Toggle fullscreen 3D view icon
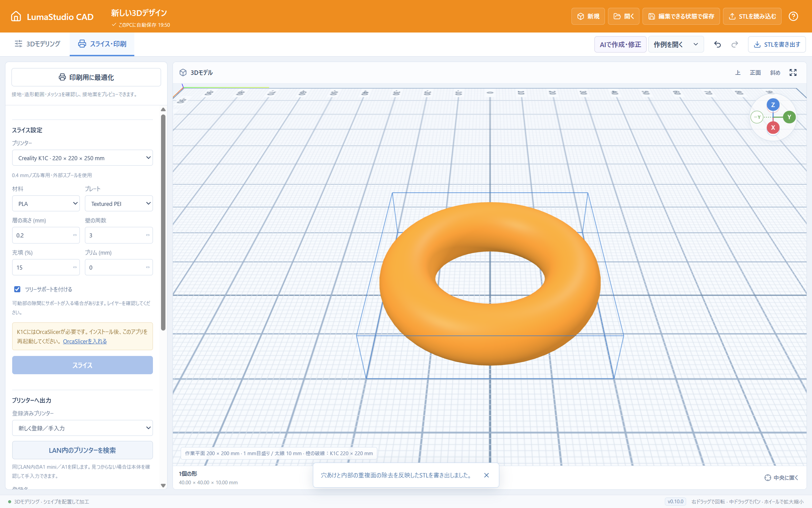Screen dimensions: 812x508 [793, 72]
